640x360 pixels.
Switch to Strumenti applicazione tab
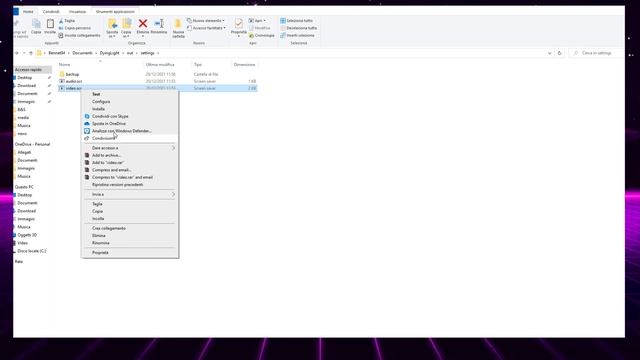pos(115,11)
